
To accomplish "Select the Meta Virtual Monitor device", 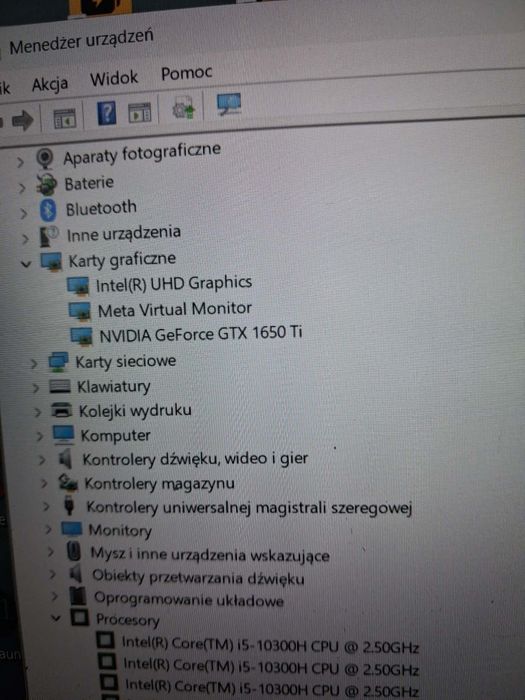I will tap(175, 309).
